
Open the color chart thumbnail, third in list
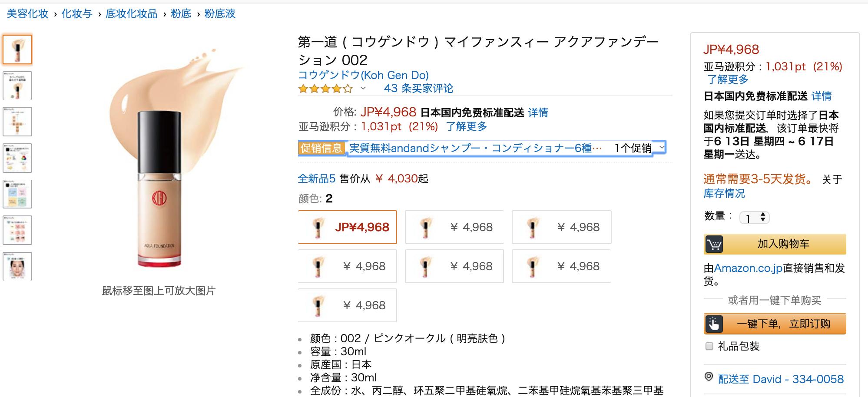[x=17, y=122]
